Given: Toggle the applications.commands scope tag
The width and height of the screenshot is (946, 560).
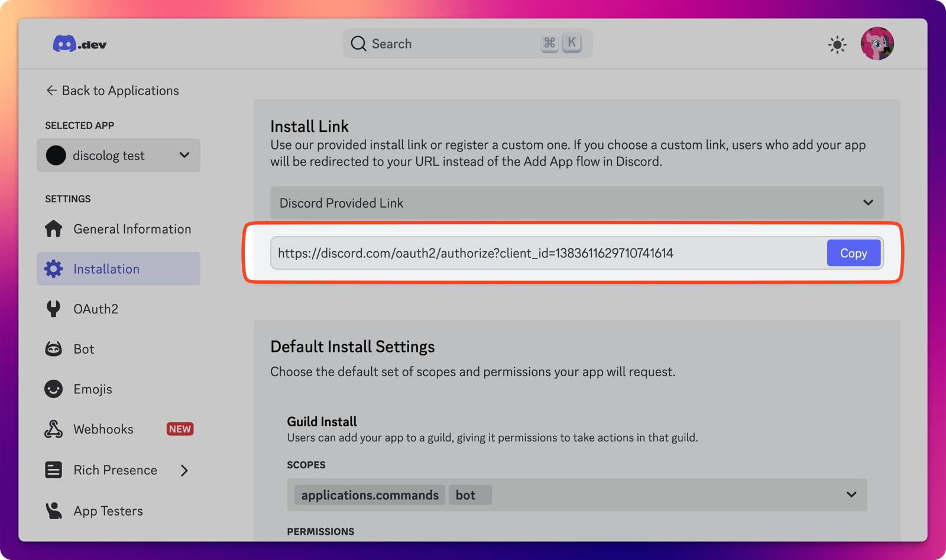Looking at the screenshot, I should pyautogui.click(x=368, y=495).
